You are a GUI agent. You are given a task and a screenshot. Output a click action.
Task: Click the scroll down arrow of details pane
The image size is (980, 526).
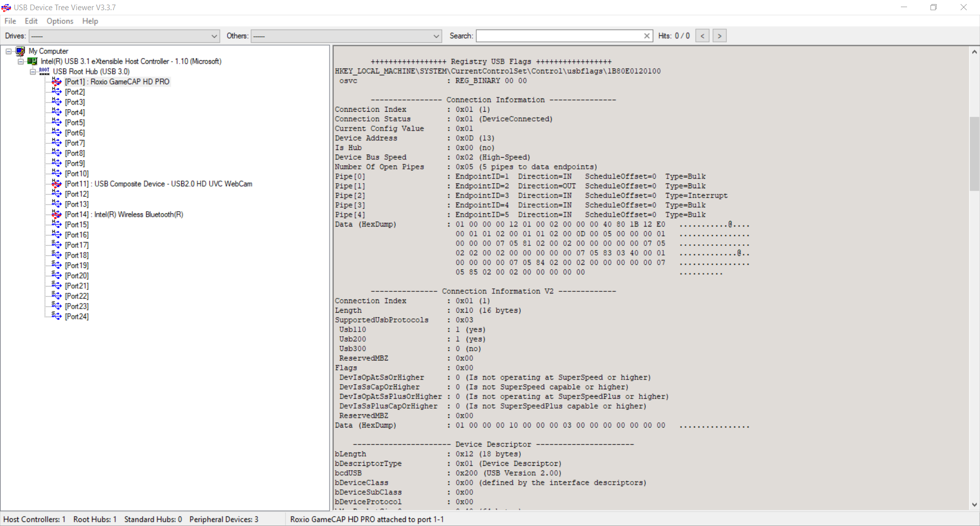pos(974,504)
